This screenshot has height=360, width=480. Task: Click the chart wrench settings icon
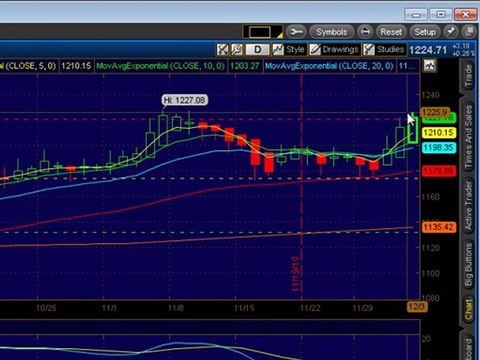(x=237, y=50)
